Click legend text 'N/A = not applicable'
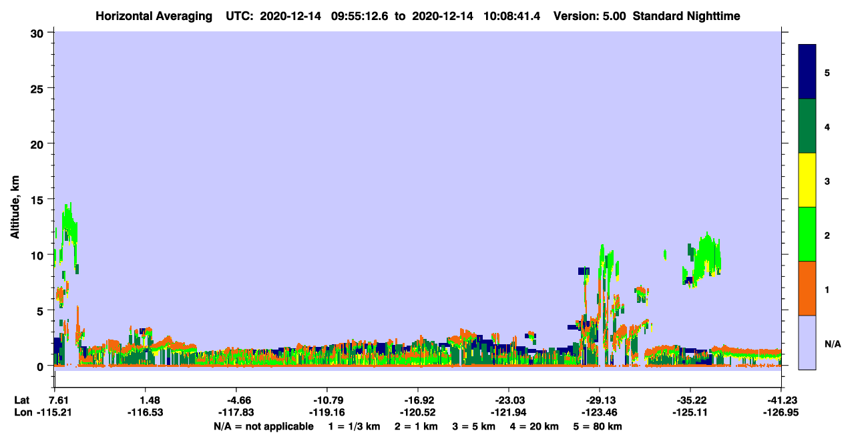 263,426
